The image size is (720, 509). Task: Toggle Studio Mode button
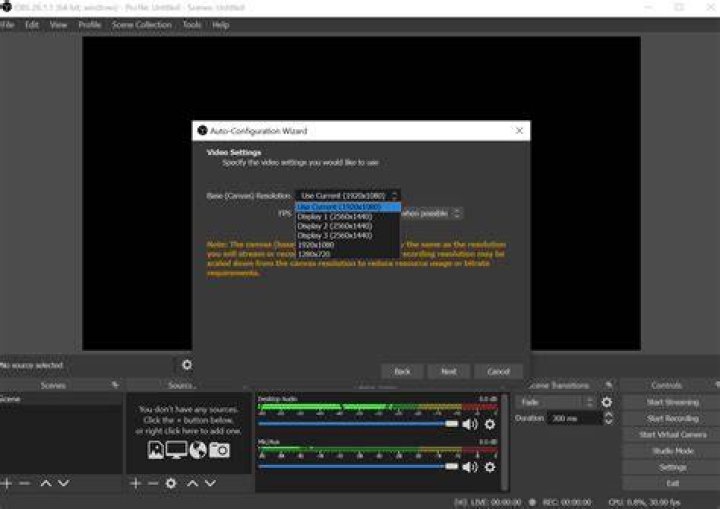click(672, 451)
